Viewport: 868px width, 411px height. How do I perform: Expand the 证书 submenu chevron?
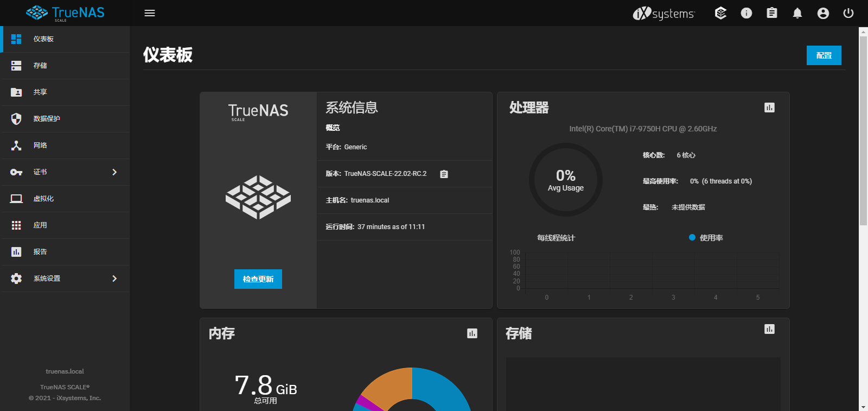114,172
